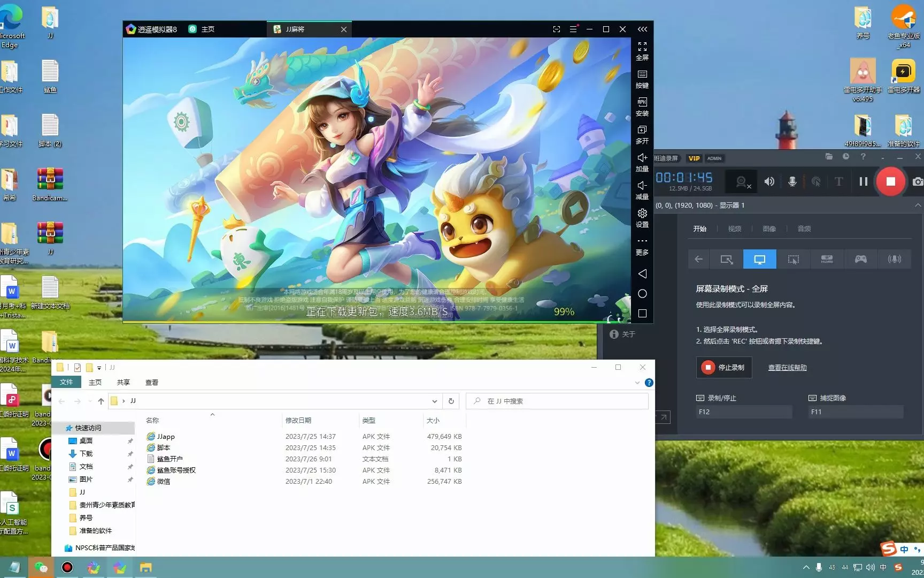Close the JJ麻将 emulator tab

click(x=344, y=29)
